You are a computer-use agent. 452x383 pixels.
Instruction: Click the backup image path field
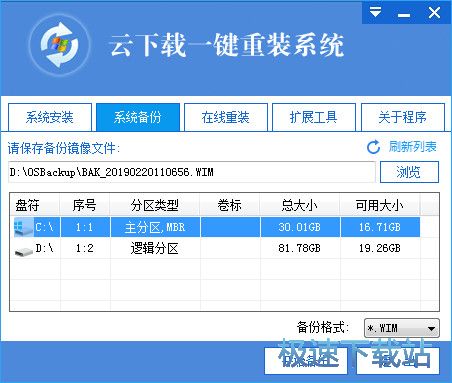[192, 172]
